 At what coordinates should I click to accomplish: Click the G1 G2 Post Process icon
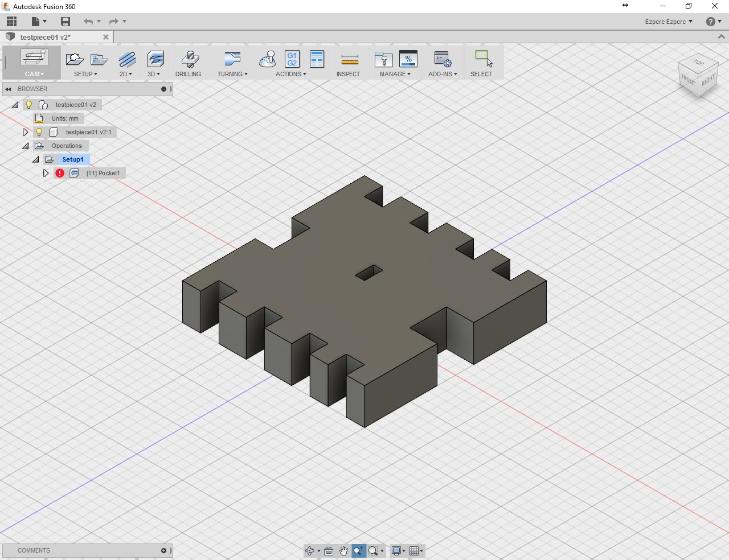(292, 59)
